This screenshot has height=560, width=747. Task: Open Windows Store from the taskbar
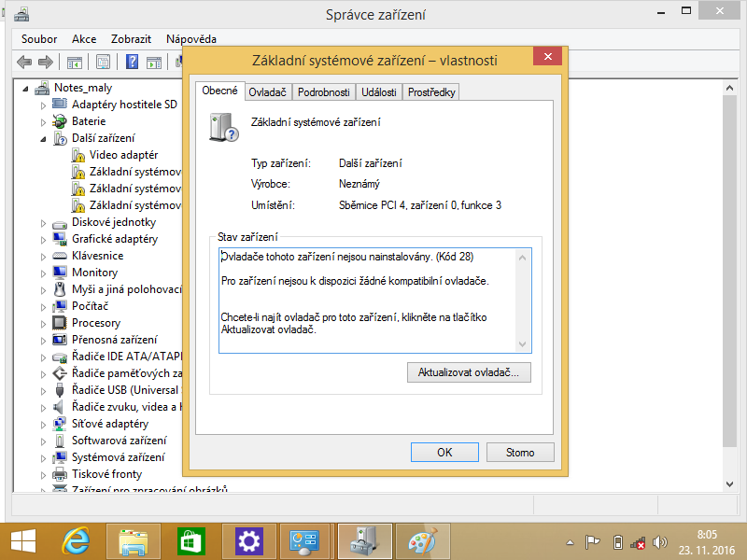click(191, 541)
